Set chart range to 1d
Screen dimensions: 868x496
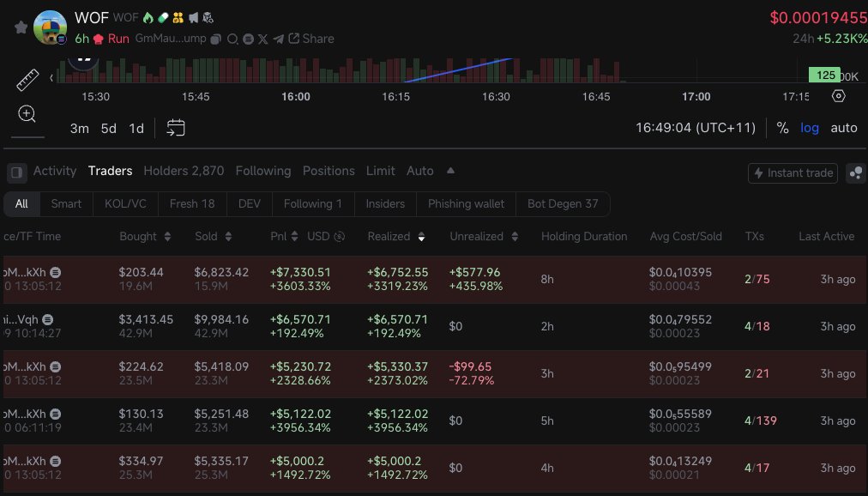pyautogui.click(x=136, y=129)
